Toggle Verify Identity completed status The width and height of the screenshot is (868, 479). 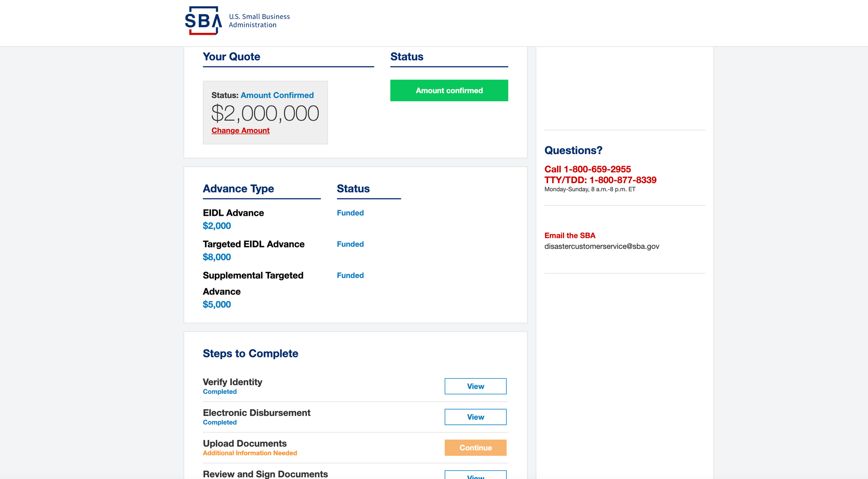tap(220, 391)
